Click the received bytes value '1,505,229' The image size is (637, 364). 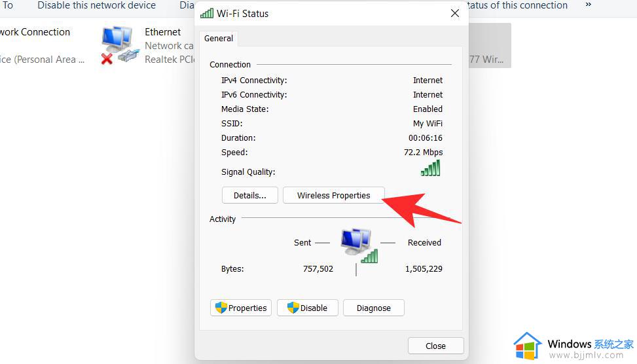[424, 268]
